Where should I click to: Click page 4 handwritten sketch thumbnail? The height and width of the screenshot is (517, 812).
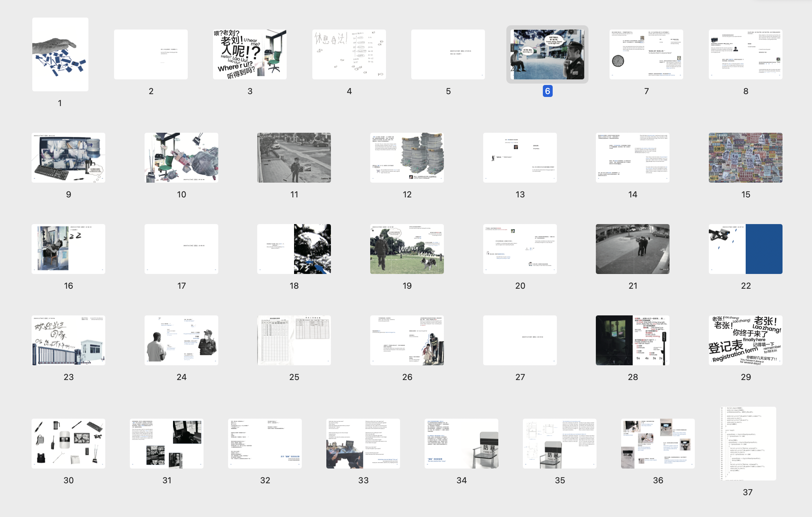(349, 54)
